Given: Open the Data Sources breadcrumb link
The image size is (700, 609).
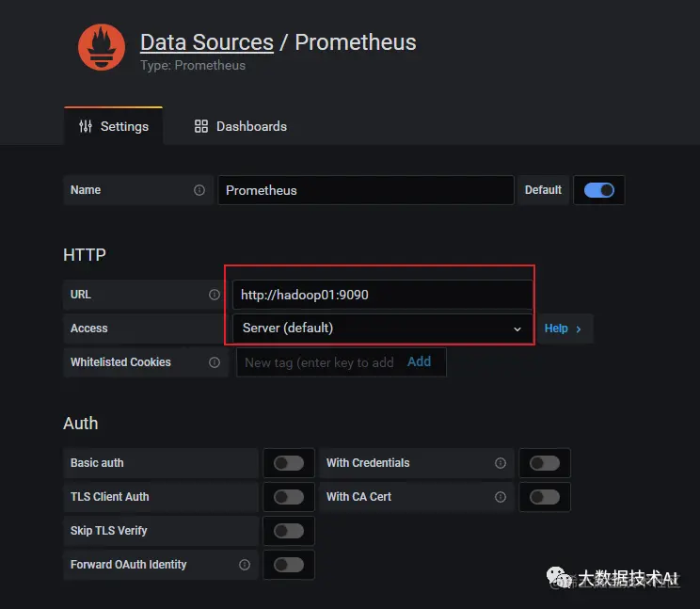Looking at the screenshot, I should pos(207,42).
